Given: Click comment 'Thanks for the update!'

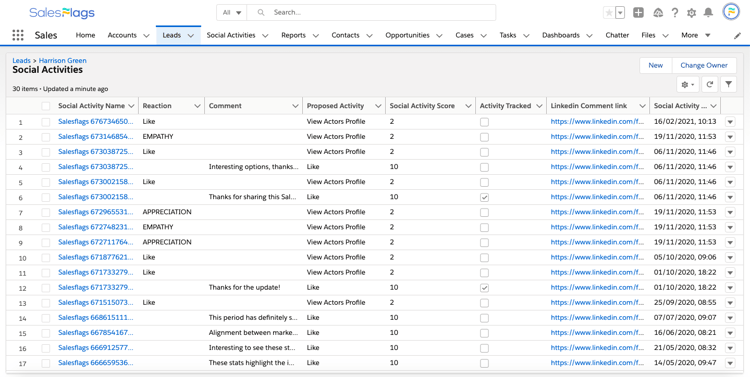Looking at the screenshot, I should click(244, 288).
